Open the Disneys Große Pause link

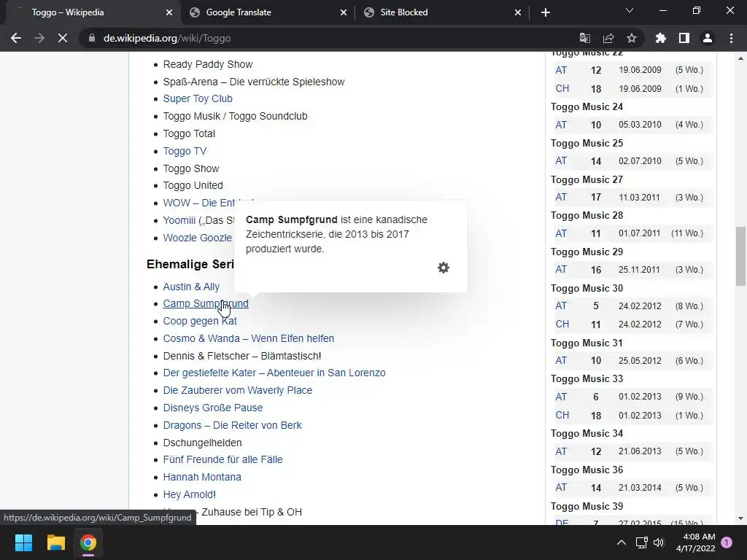coord(212,408)
